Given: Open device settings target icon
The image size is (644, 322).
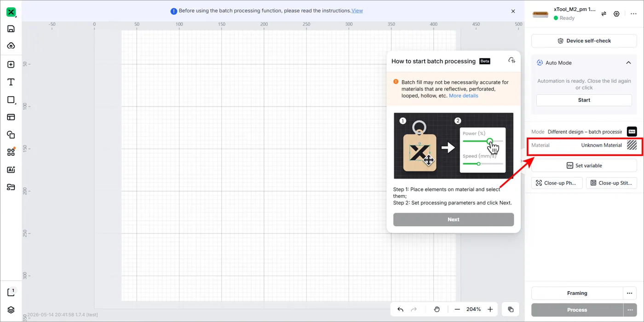Looking at the screenshot, I should (617, 14).
